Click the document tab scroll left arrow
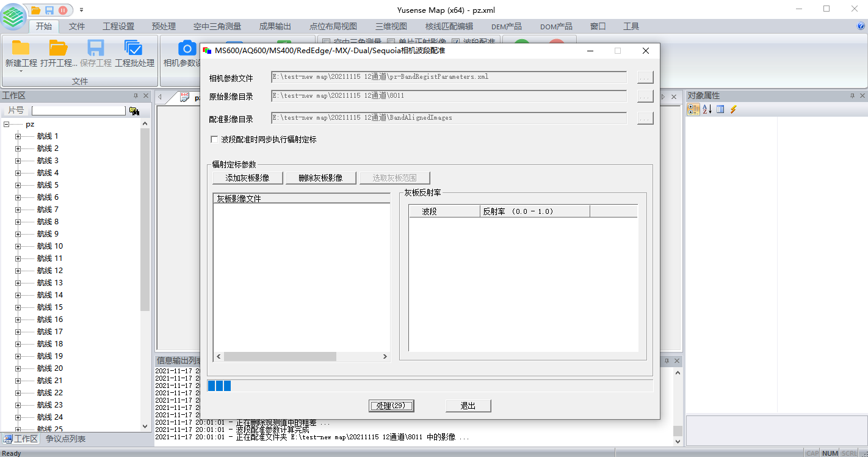The image size is (868, 457). click(x=160, y=97)
